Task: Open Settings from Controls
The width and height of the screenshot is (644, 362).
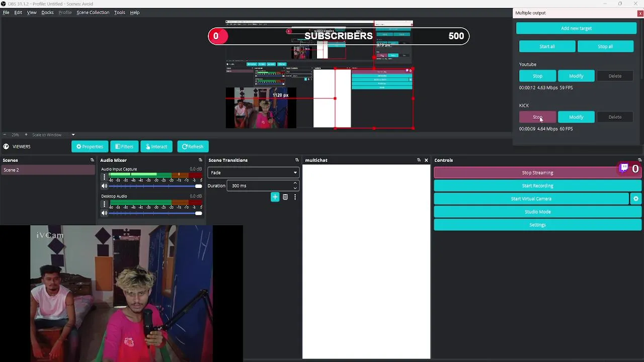Action: tap(537, 225)
